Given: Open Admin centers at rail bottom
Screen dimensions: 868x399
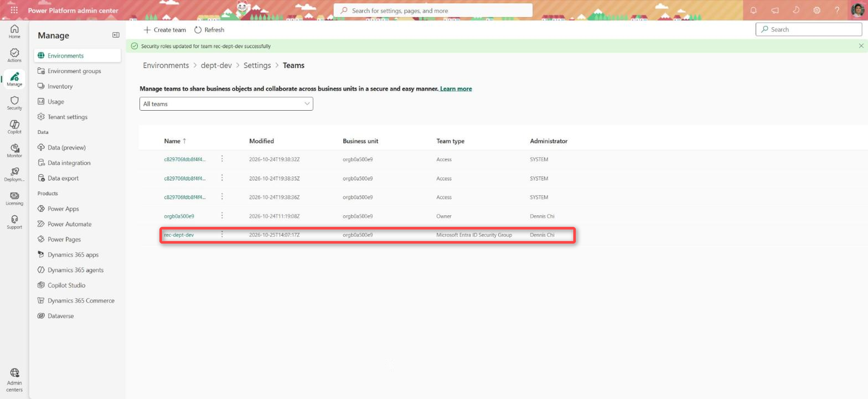Looking at the screenshot, I should tap(14, 380).
